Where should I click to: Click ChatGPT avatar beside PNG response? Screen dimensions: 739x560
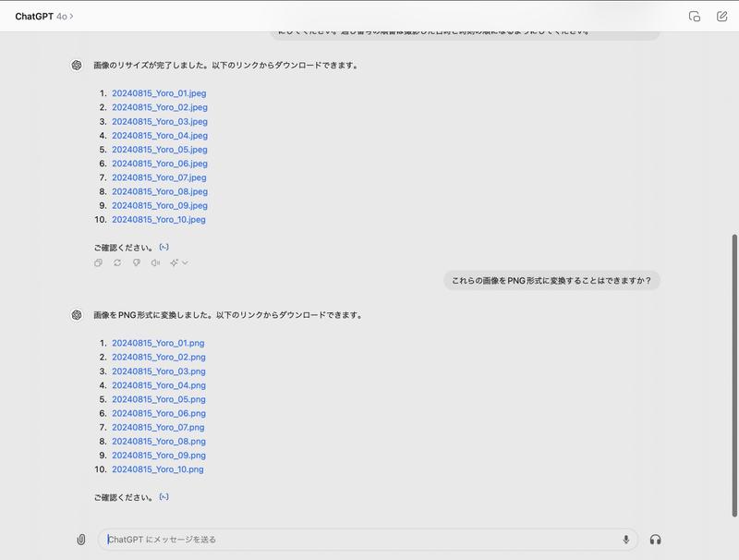[x=77, y=315]
